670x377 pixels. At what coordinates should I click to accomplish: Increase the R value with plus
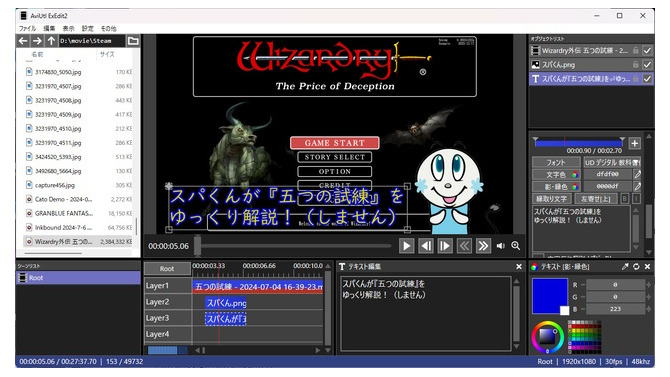(x=649, y=285)
